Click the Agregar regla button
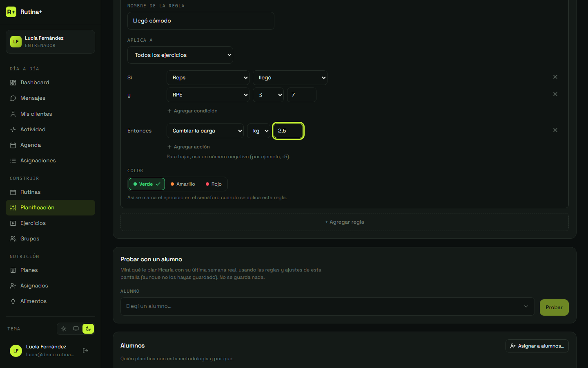Viewport: 588px width, 368px height. (x=345, y=222)
